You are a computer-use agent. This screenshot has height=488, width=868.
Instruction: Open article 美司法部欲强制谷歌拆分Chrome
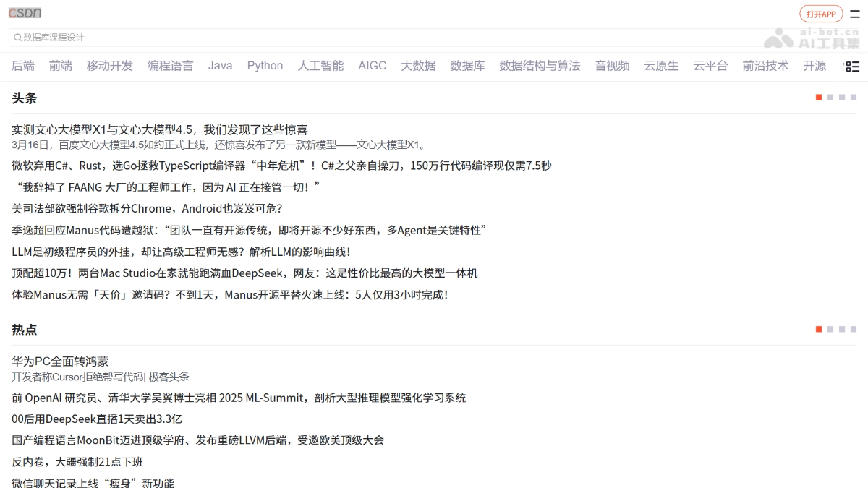point(147,208)
